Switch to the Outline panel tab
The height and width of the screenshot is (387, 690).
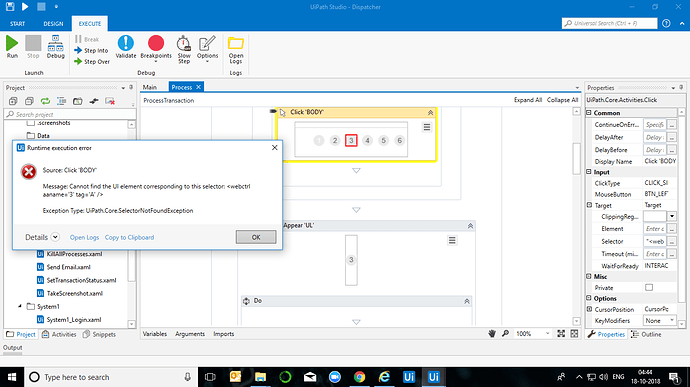[x=646, y=335]
